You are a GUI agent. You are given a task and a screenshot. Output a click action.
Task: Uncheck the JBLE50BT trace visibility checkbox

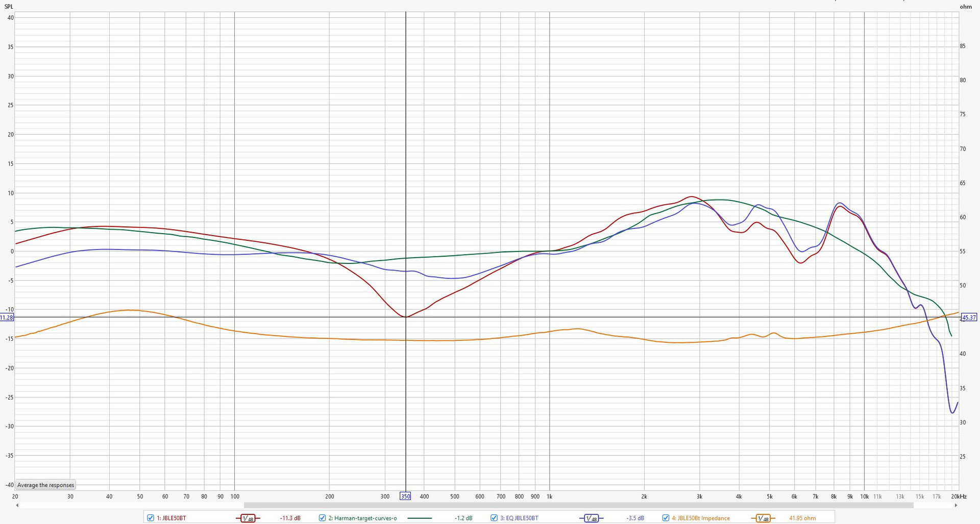click(150, 518)
